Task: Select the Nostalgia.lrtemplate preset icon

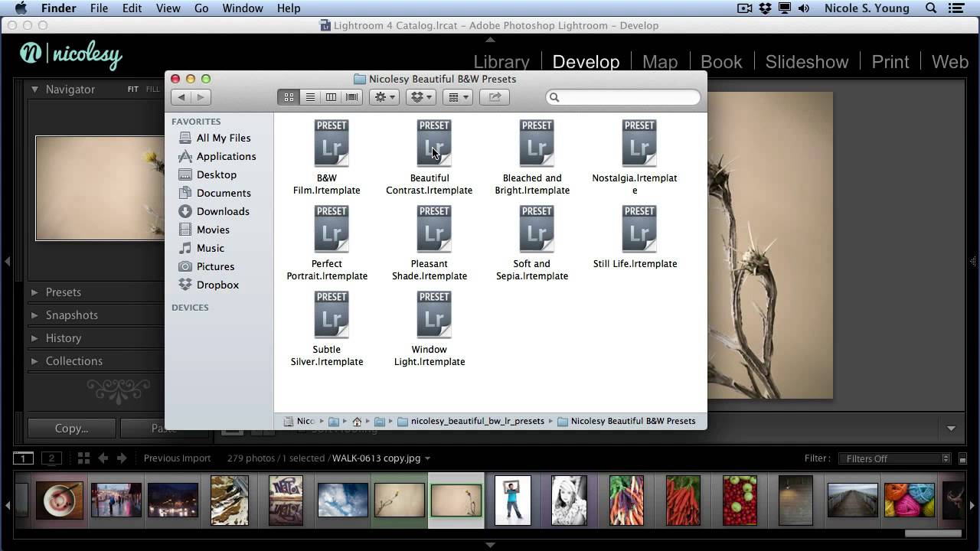Action: 639,143
